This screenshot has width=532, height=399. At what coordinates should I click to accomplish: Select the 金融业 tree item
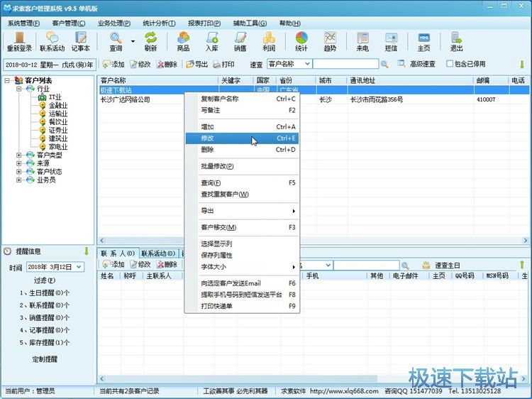click(58, 105)
